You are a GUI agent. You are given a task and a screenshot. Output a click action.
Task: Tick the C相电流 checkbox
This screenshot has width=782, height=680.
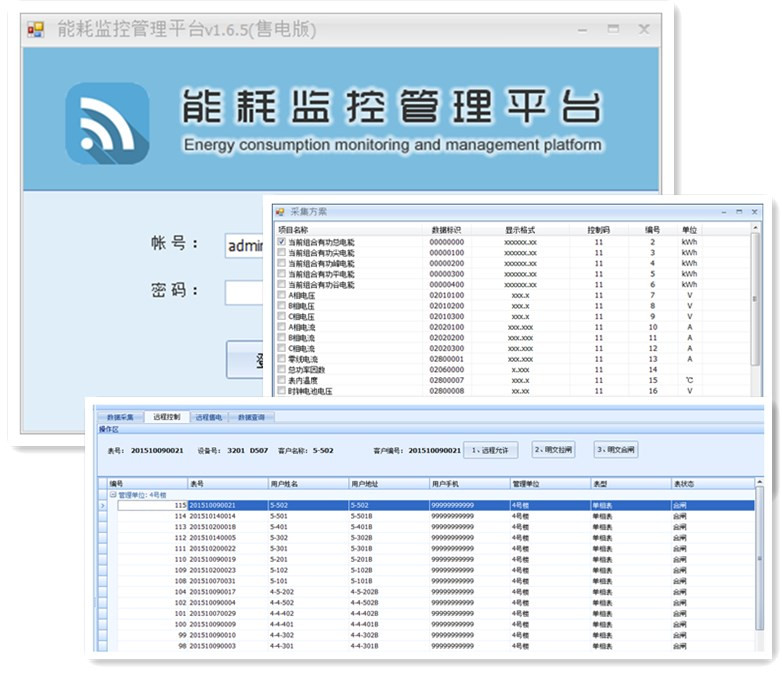pyautogui.click(x=282, y=348)
